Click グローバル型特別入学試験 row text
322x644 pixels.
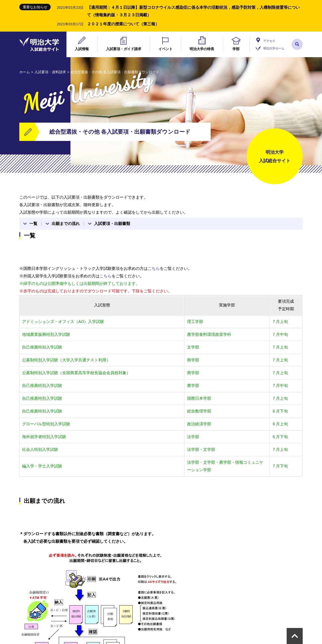point(46,424)
